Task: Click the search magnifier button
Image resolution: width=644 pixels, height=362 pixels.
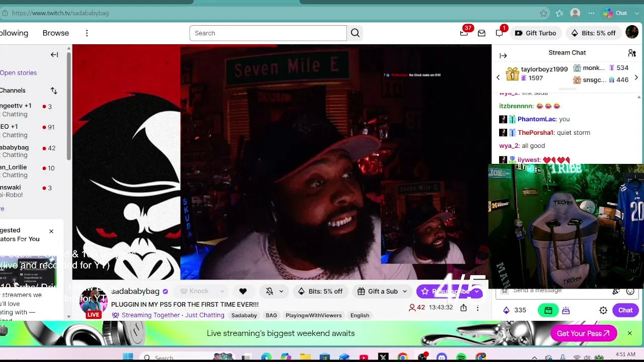Action: click(355, 33)
